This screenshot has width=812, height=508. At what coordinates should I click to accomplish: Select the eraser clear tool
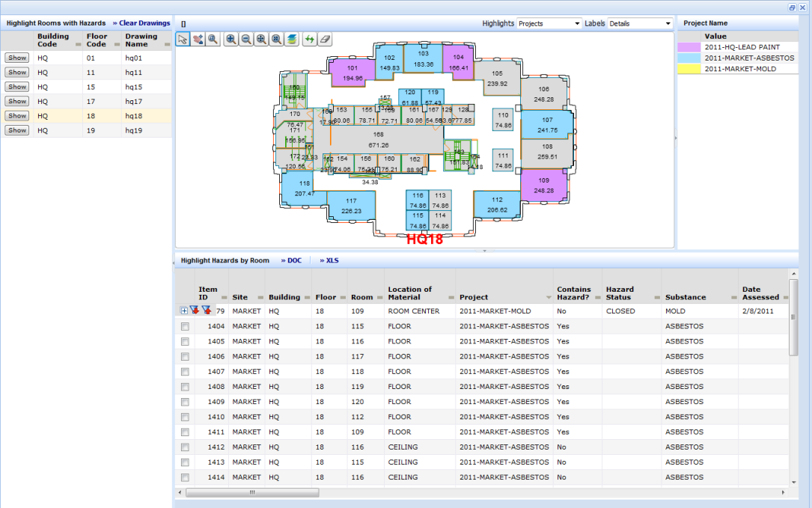[325, 40]
